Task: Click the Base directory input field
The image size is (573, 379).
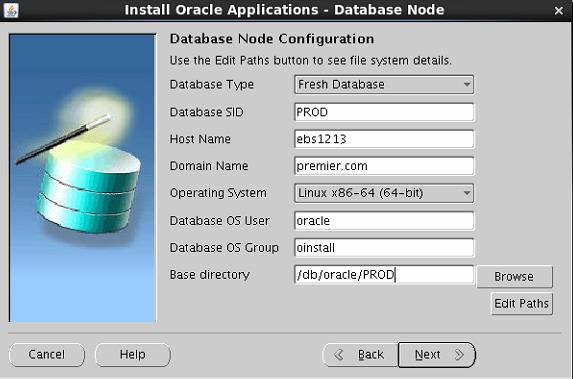Action: click(x=384, y=274)
